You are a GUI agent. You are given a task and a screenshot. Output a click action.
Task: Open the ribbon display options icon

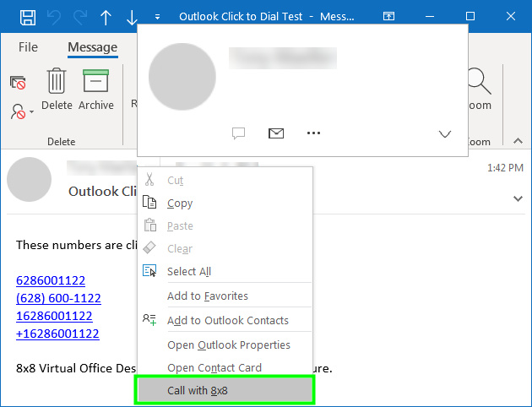click(x=388, y=16)
